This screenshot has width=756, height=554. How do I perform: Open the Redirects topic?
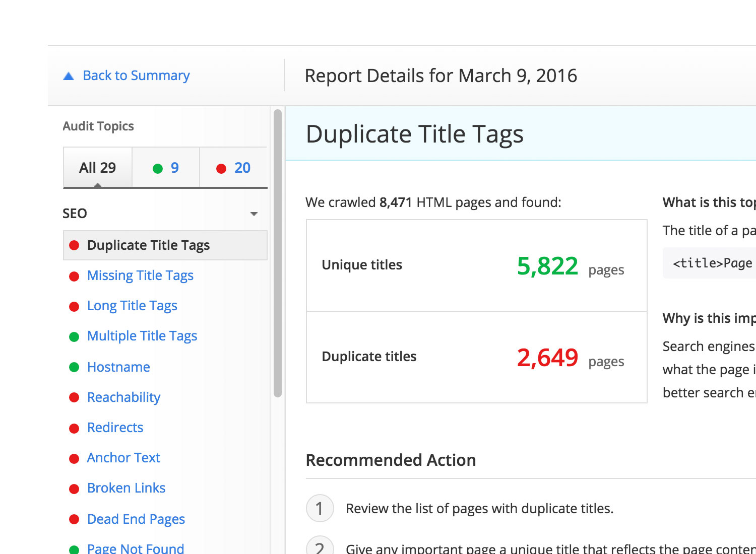tap(115, 428)
